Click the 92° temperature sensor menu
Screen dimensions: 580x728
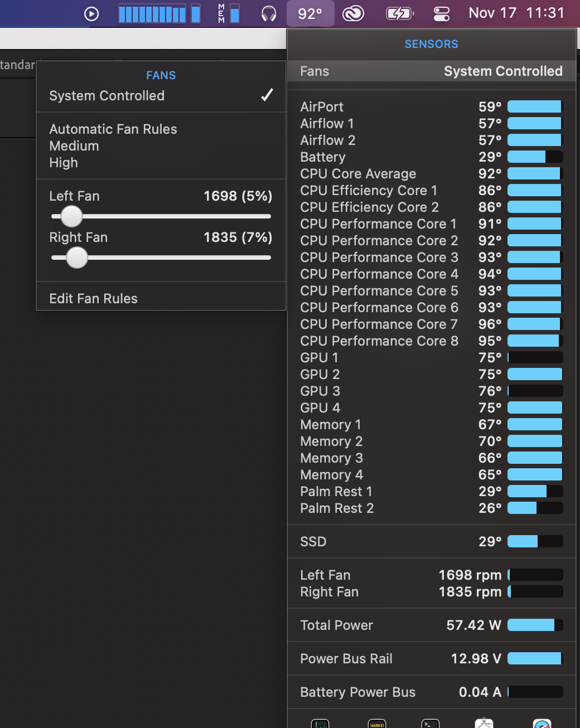pos(310,14)
